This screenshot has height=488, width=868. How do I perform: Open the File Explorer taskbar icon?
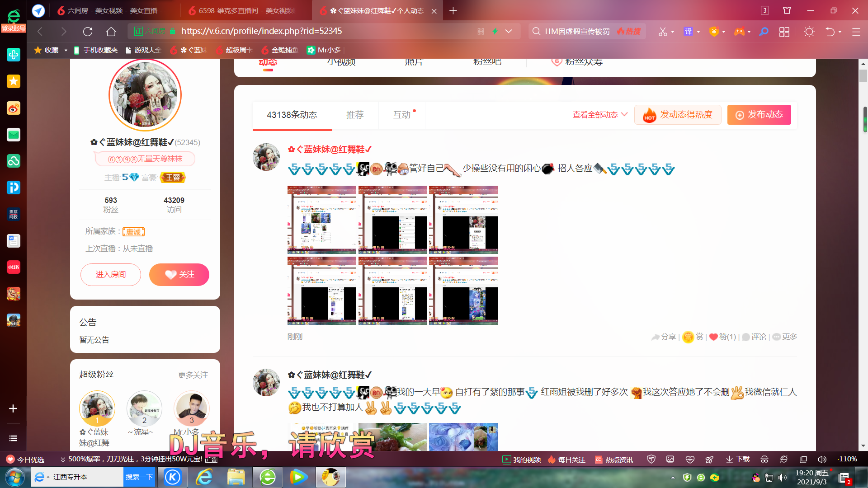(x=236, y=477)
